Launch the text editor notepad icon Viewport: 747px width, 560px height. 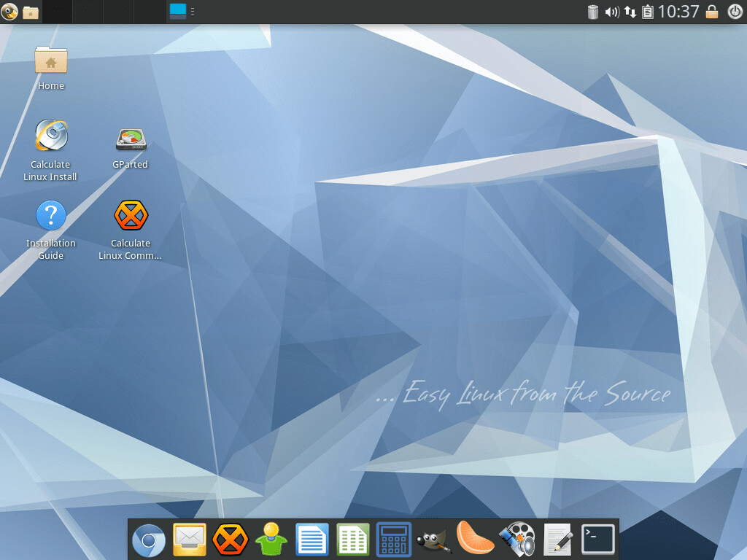pyautogui.click(x=557, y=540)
